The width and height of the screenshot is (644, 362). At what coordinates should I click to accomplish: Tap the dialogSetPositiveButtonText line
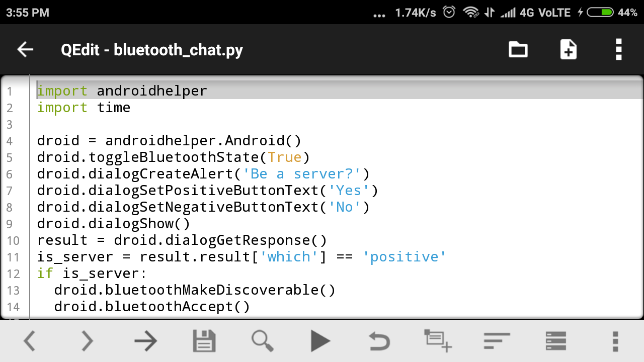(207, 191)
